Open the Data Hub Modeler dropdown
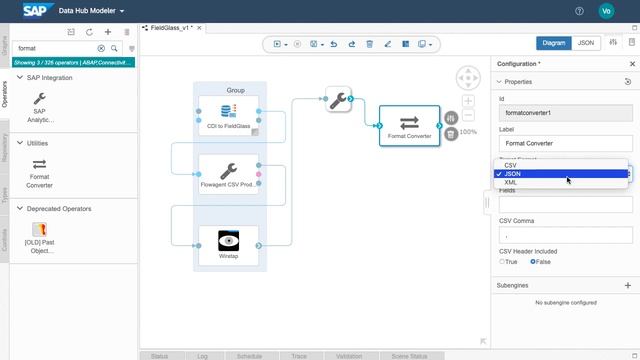 tap(91, 11)
